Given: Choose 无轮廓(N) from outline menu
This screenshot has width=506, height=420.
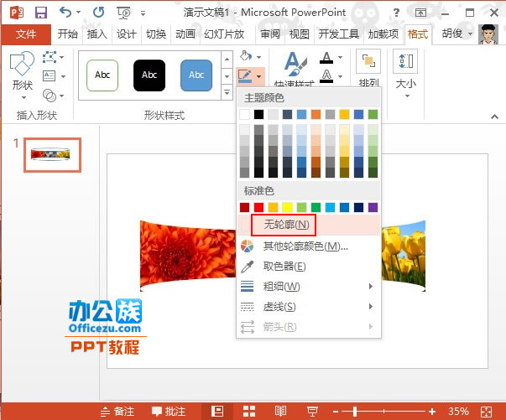Looking at the screenshot, I should point(309,225).
